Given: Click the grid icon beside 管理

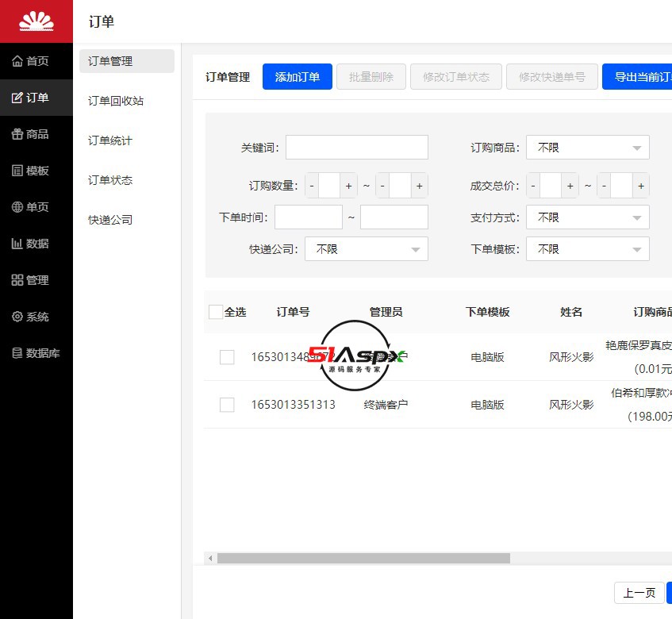Looking at the screenshot, I should 17,280.
